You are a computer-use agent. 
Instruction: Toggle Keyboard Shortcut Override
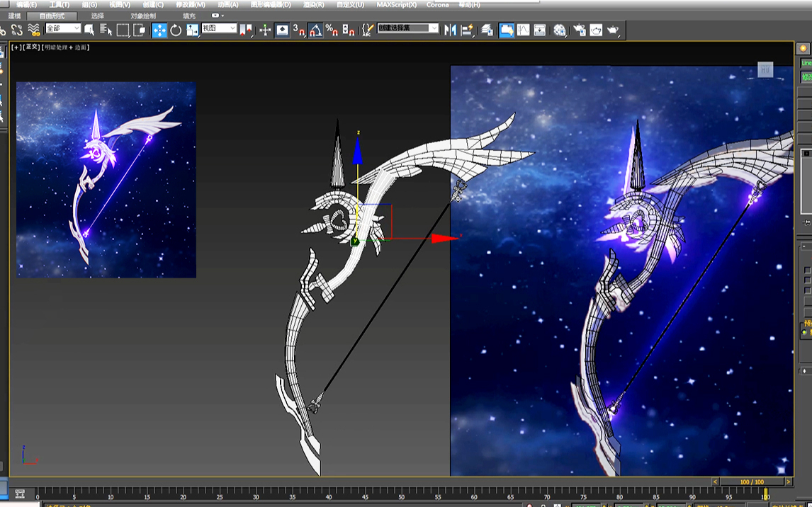pos(282,30)
